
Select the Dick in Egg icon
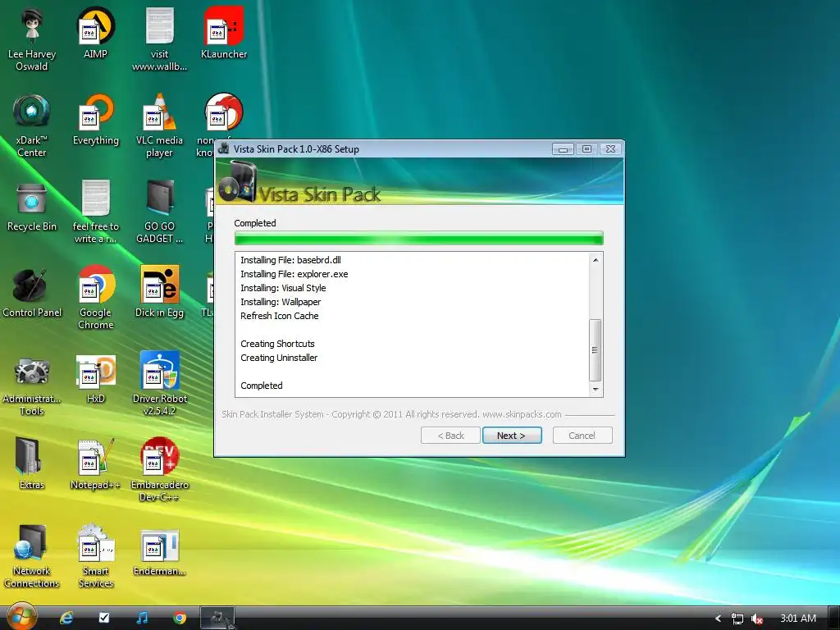(x=159, y=293)
